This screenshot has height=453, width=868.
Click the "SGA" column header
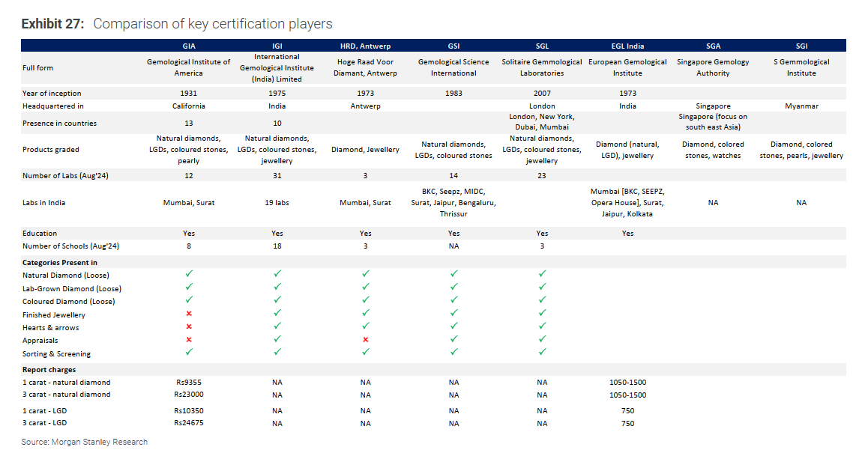(x=713, y=46)
